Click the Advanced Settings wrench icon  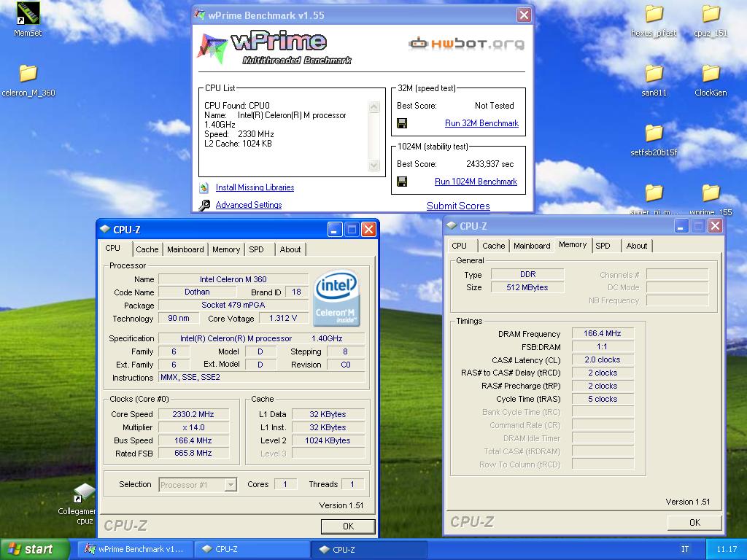(204, 205)
